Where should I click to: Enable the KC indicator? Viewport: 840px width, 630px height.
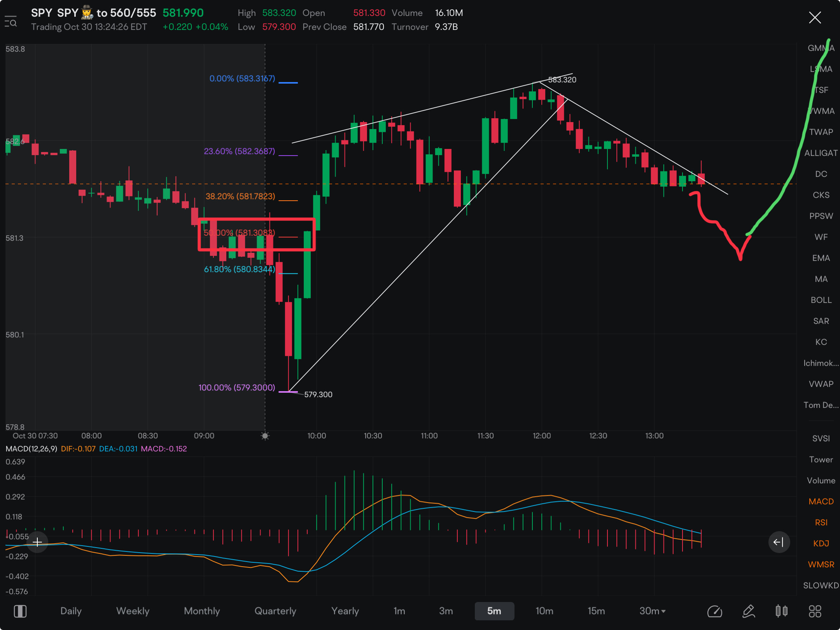click(x=821, y=342)
